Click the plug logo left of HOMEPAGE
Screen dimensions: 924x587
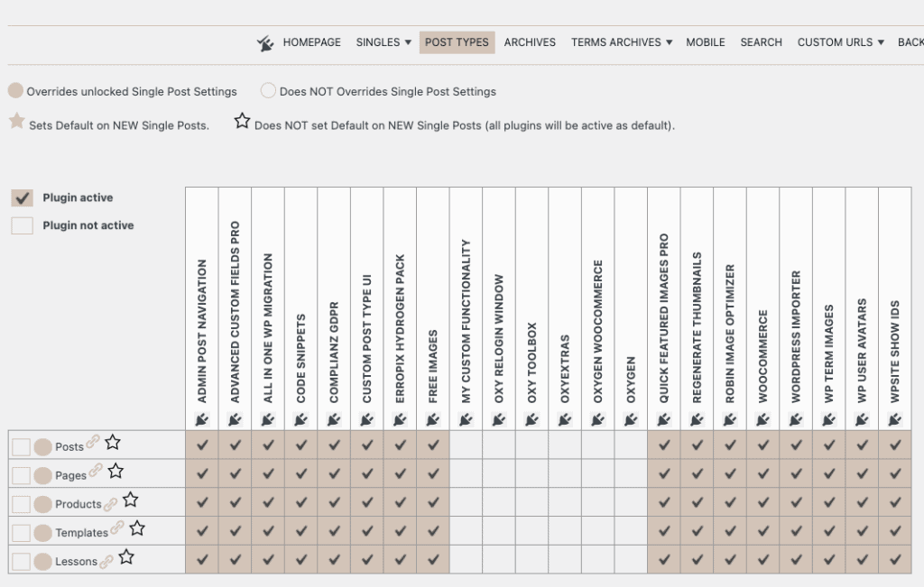tap(265, 41)
